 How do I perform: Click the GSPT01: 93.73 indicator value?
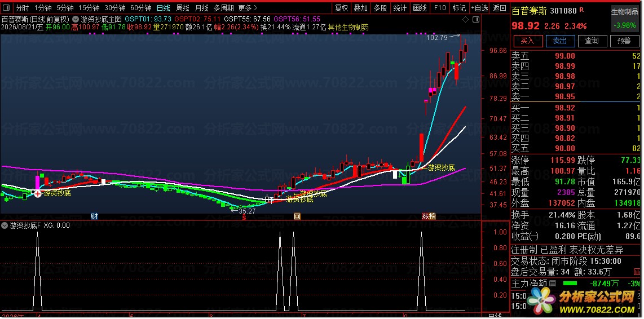point(148,19)
